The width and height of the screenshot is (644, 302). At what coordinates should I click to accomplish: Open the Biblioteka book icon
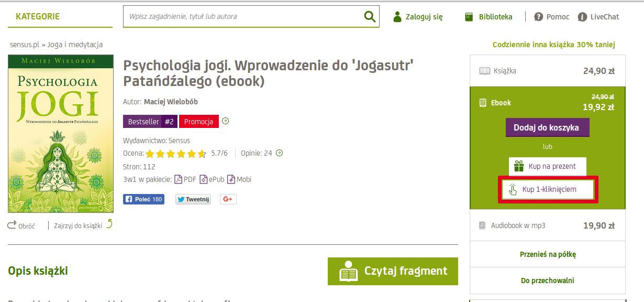469,17
